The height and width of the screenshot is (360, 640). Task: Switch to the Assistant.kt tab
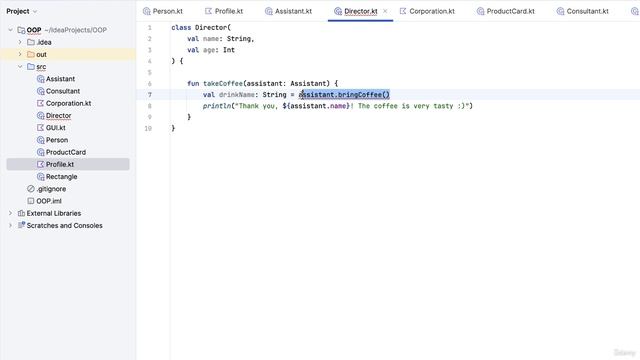click(289, 11)
